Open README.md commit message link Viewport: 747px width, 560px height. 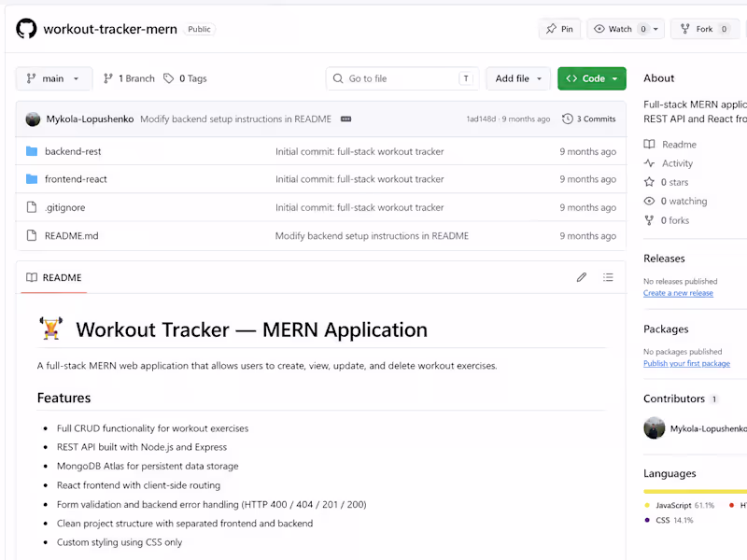(x=372, y=236)
